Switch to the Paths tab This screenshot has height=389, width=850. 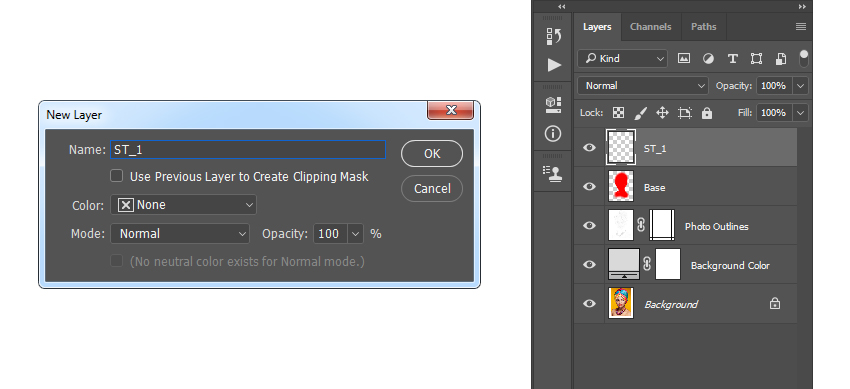[704, 27]
